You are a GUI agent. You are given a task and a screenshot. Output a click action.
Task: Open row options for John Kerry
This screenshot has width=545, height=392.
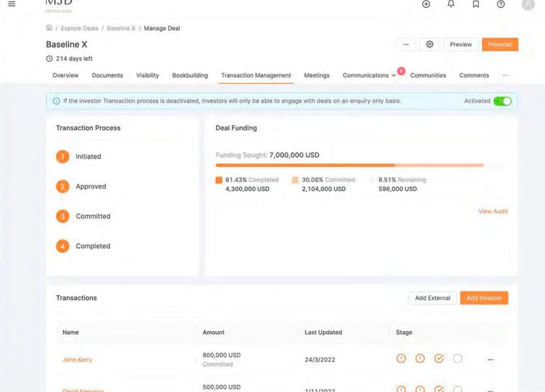click(490, 359)
